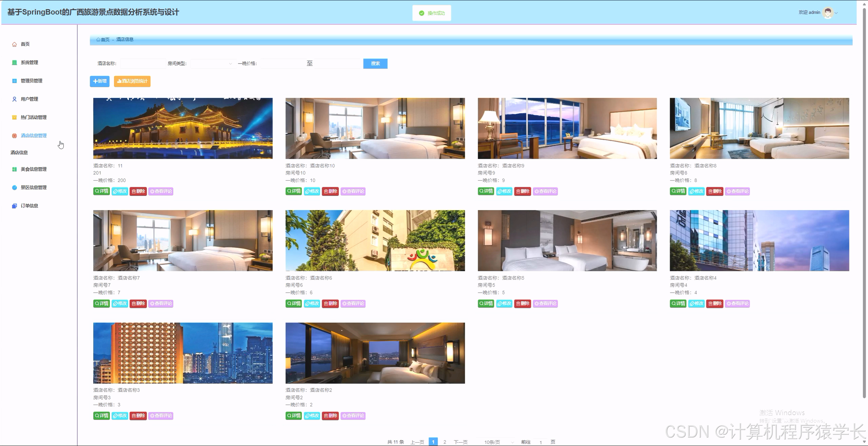Click the 用户管理 person icon
This screenshot has height=446, width=868.
14,99
